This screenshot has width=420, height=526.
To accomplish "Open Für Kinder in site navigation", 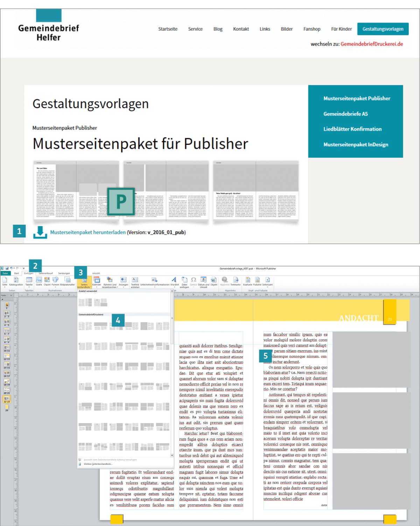I will (x=342, y=29).
